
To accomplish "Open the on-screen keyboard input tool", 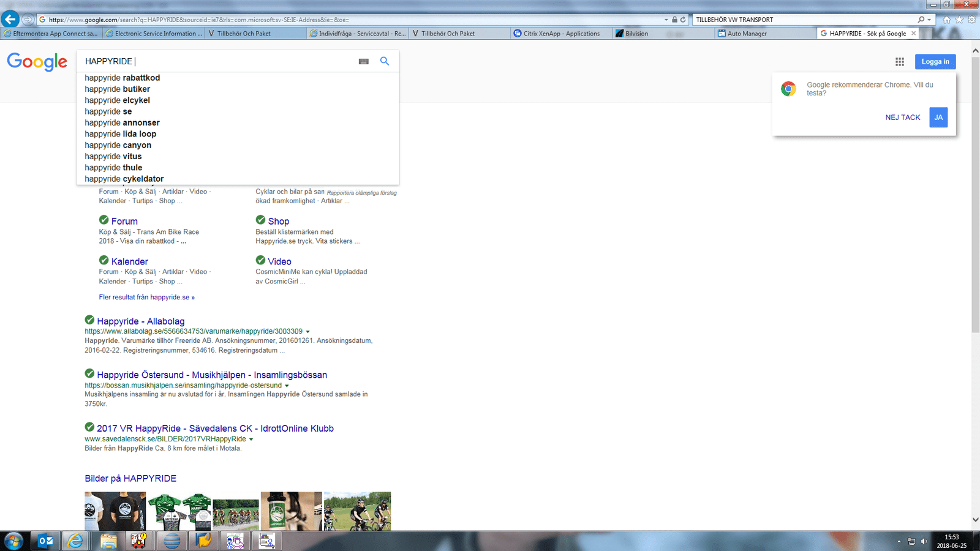I will tap(363, 61).
